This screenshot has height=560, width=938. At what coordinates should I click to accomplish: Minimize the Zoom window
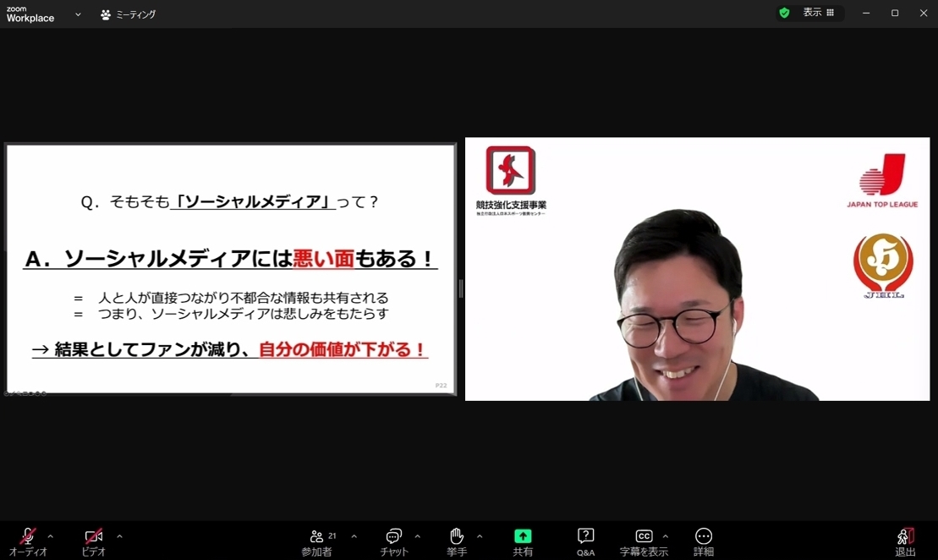[866, 13]
